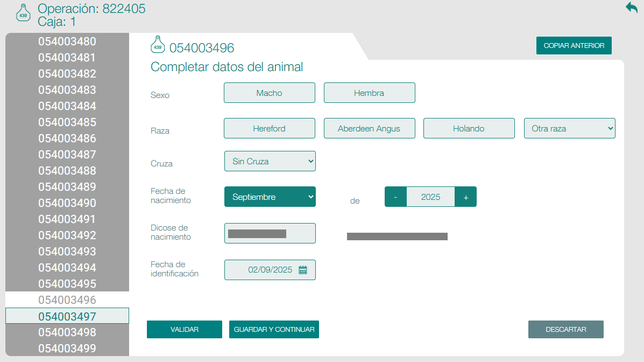Click the back arrow icon top right
This screenshot has width=644, height=362.
coord(631,8)
